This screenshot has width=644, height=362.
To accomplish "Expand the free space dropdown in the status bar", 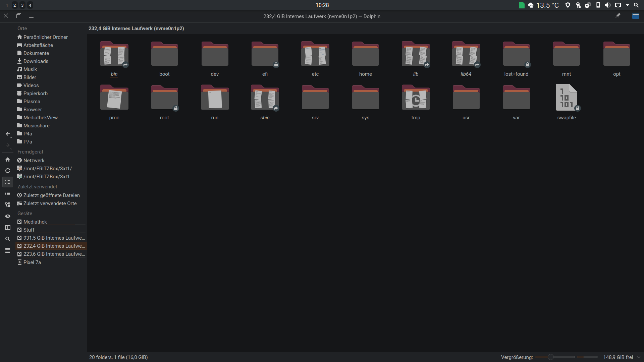I will [x=639, y=357].
